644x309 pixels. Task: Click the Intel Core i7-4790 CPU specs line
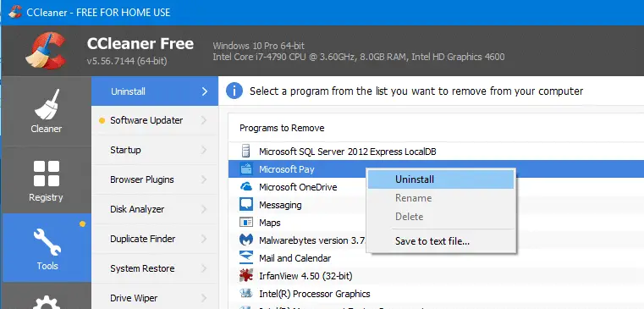pyautogui.click(x=359, y=57)
